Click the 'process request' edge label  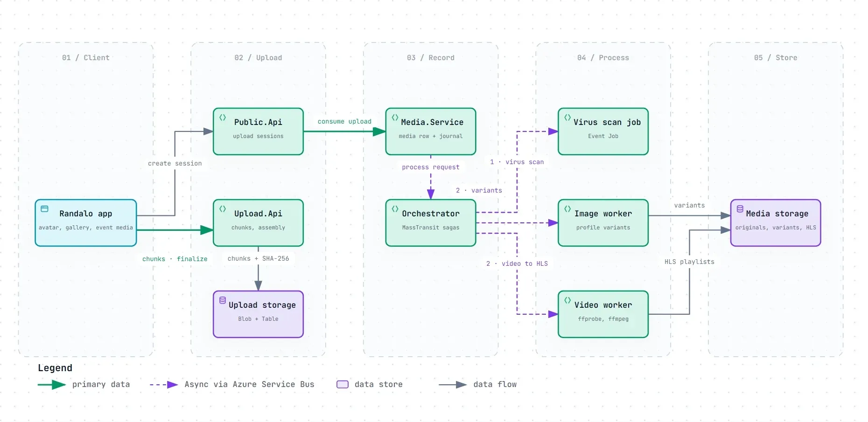pyautogui.click(x=431, y=167)
